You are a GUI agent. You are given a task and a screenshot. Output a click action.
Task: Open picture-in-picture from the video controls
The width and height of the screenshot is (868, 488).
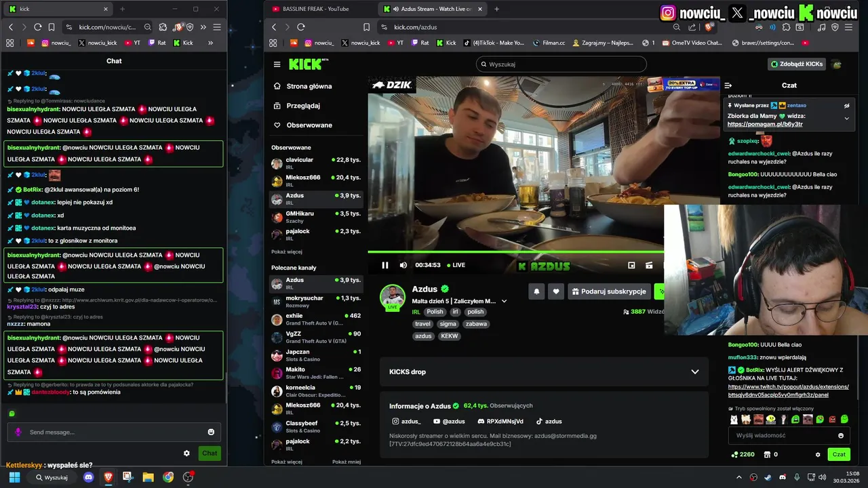631,265
